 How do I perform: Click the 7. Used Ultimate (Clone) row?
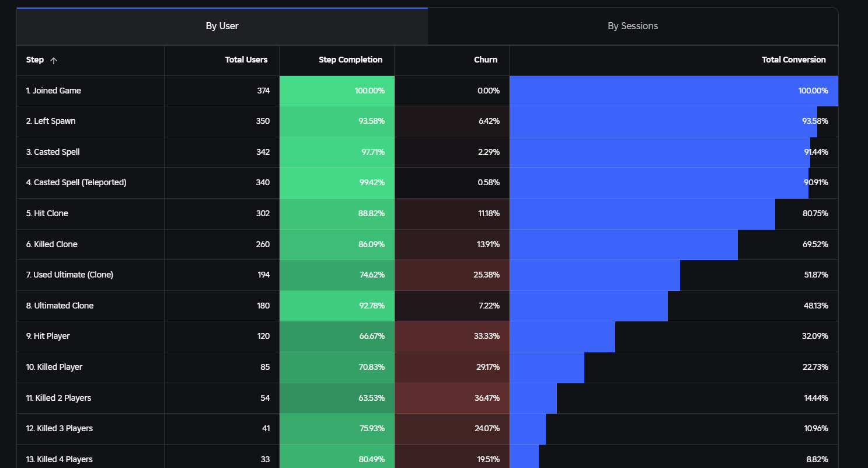coord(427,275)
